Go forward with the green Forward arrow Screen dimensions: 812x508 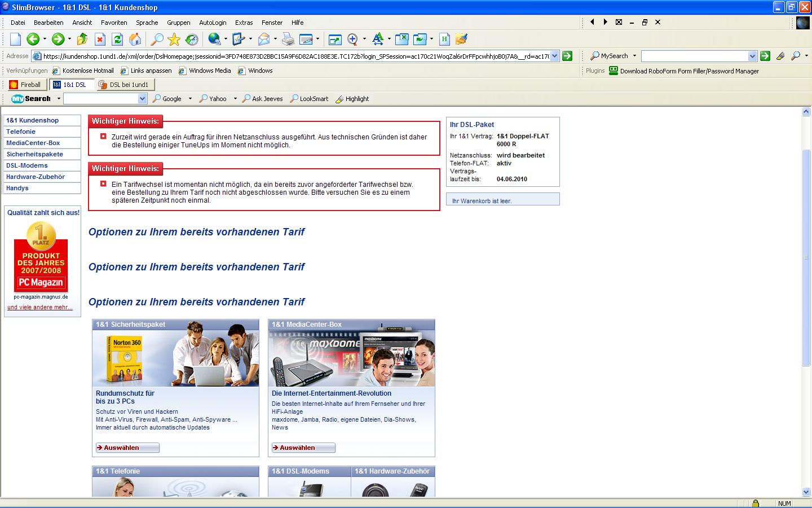(58, 39)
